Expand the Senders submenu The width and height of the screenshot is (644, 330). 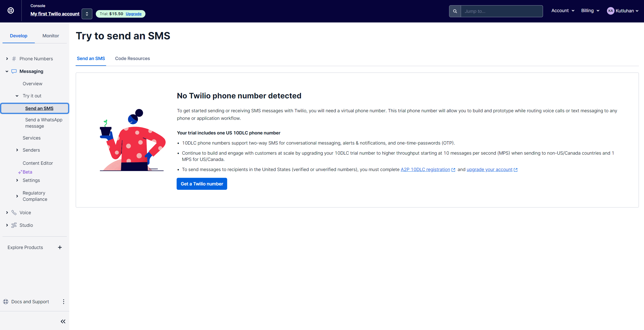click(17, 150)
